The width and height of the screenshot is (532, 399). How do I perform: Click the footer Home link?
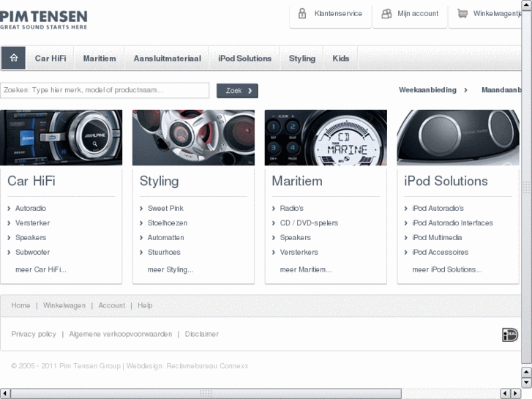point(20,305)
